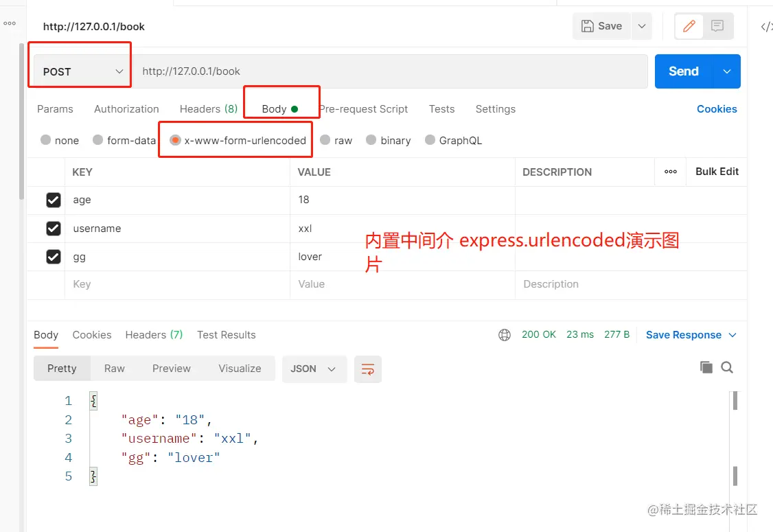Click the Save button

(602, 26)
